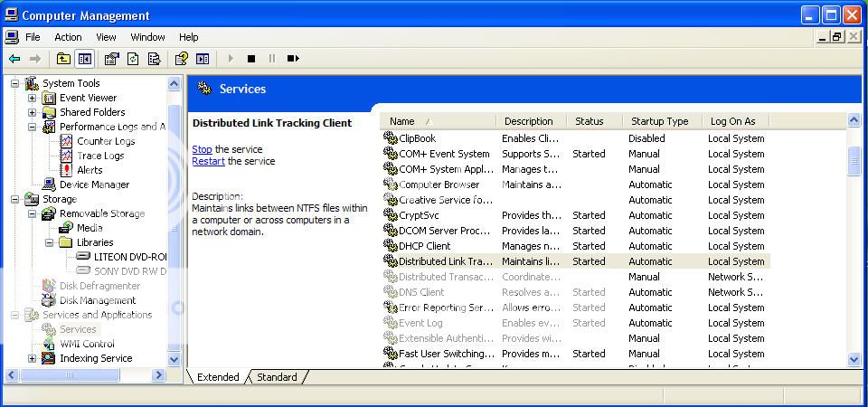Collapse the Storage tree node
The image size is (868, 407).
click(x=15, y=199)
